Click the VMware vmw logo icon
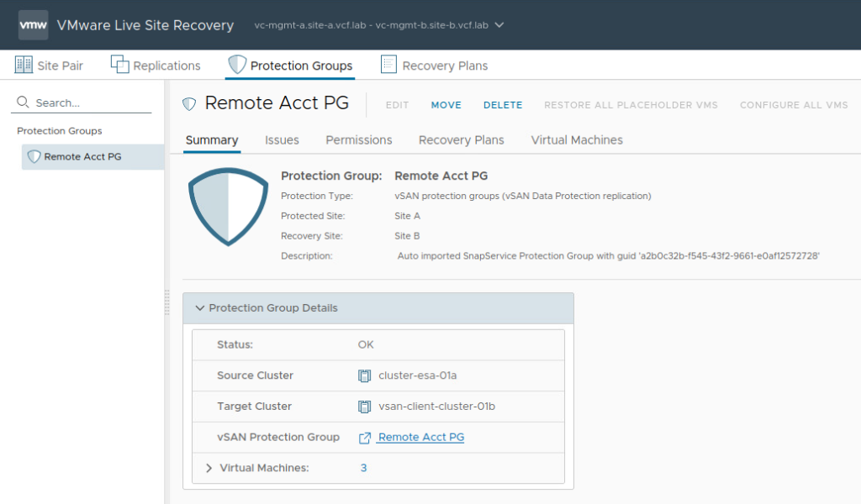The width and height of the screenshot is (861, 504). tap(33, 25)
